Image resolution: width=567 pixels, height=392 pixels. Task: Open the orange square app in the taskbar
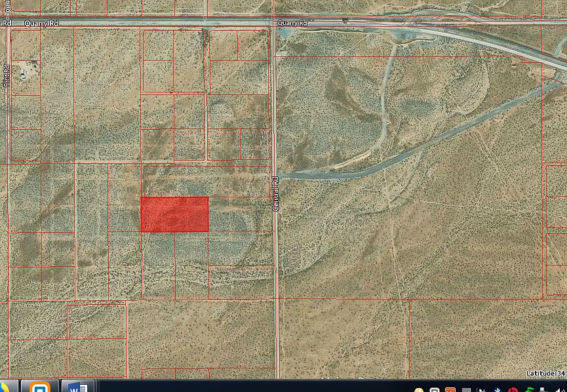click(40, 386)
